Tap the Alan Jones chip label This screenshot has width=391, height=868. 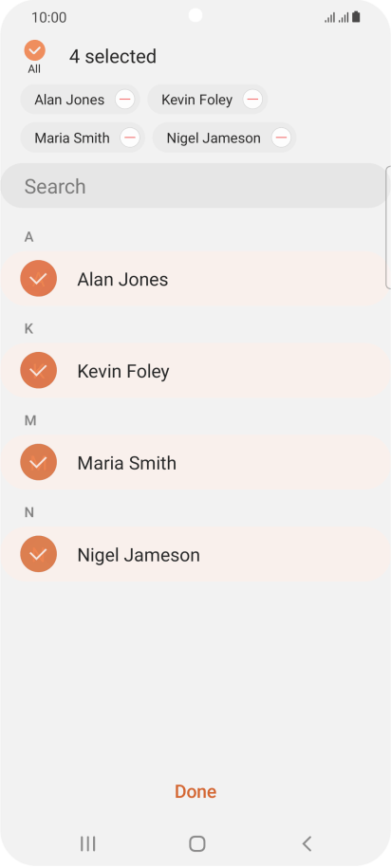(x=69, y=100)
